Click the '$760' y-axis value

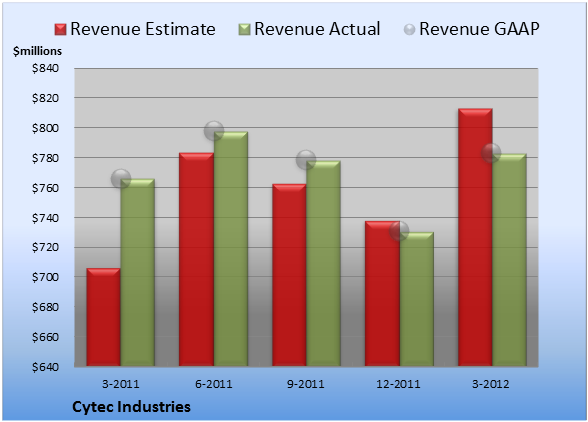(x=45, y=188)
